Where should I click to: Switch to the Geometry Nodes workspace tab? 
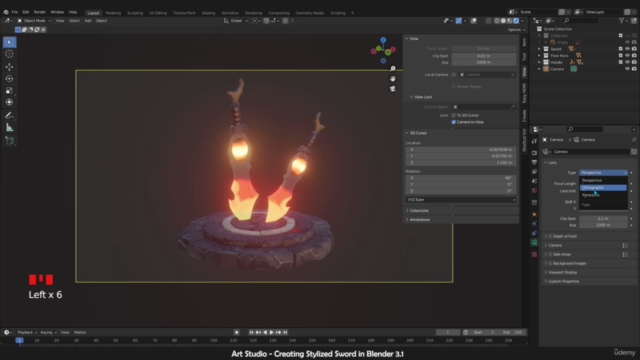coord(310,13)
